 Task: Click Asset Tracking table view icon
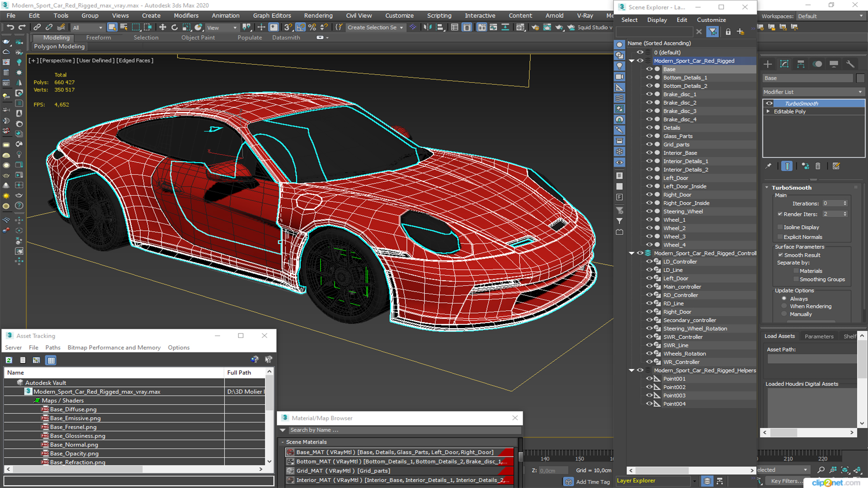tap(51, 360)
